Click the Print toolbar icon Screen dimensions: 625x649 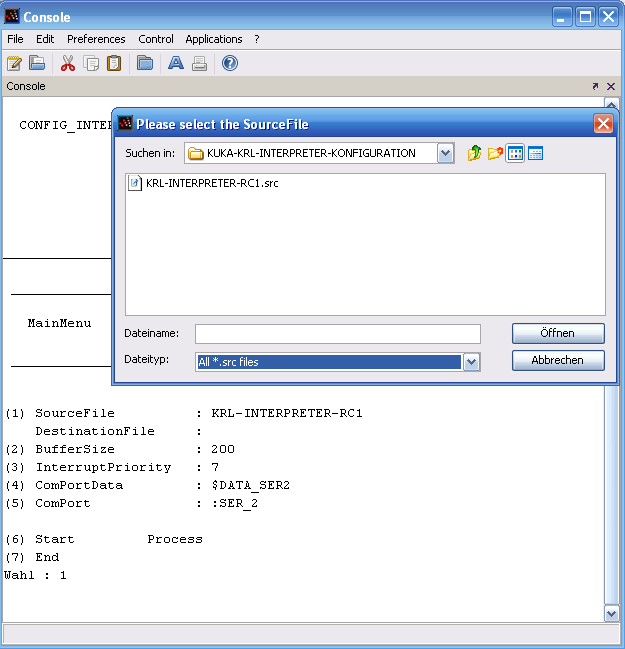click(x=199, y=64)
